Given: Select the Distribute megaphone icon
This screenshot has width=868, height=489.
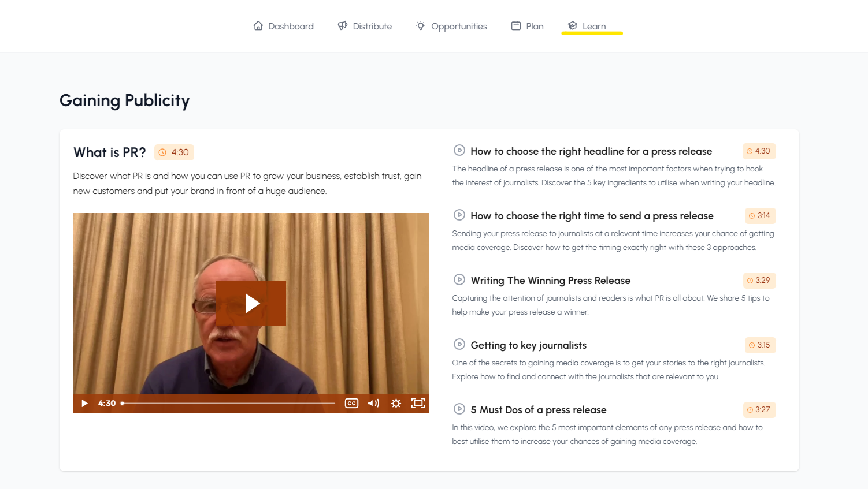Looking at the screenshot, I should click(x=343, y=25).
